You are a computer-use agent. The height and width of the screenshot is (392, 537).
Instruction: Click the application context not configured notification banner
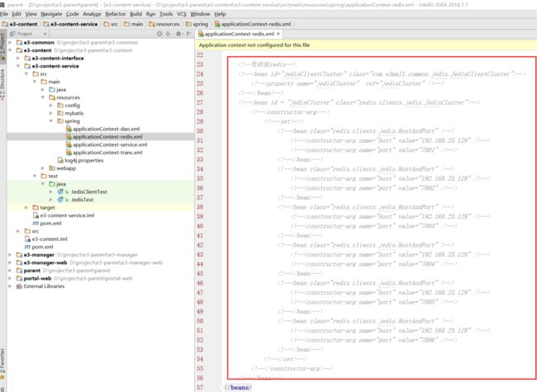[x=365, y=45]
